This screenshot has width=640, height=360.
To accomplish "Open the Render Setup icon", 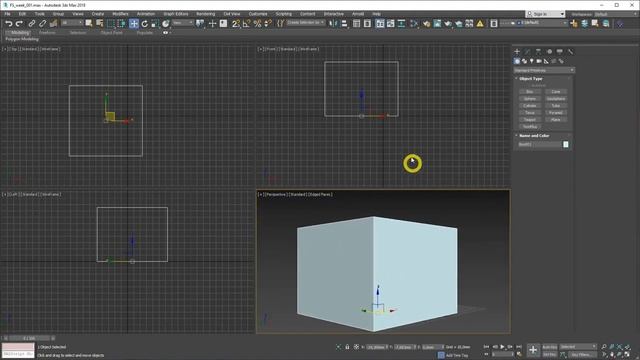I will (427, 24).
